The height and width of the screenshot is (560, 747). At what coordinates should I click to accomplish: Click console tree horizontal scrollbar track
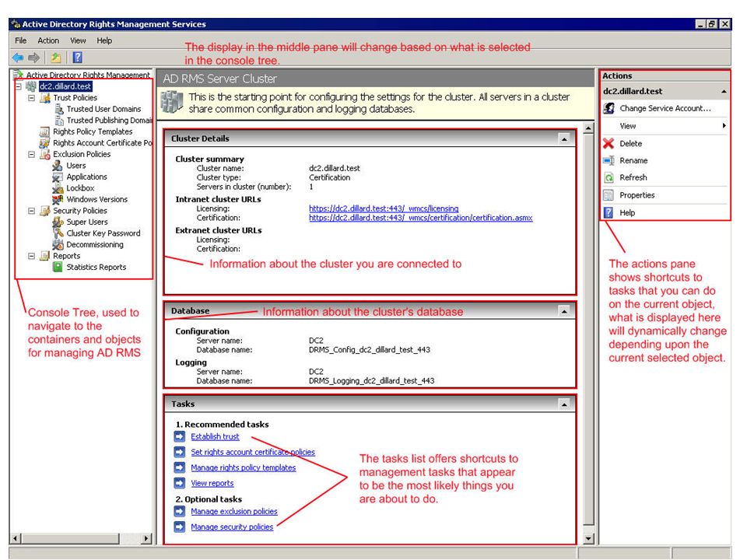130,538
